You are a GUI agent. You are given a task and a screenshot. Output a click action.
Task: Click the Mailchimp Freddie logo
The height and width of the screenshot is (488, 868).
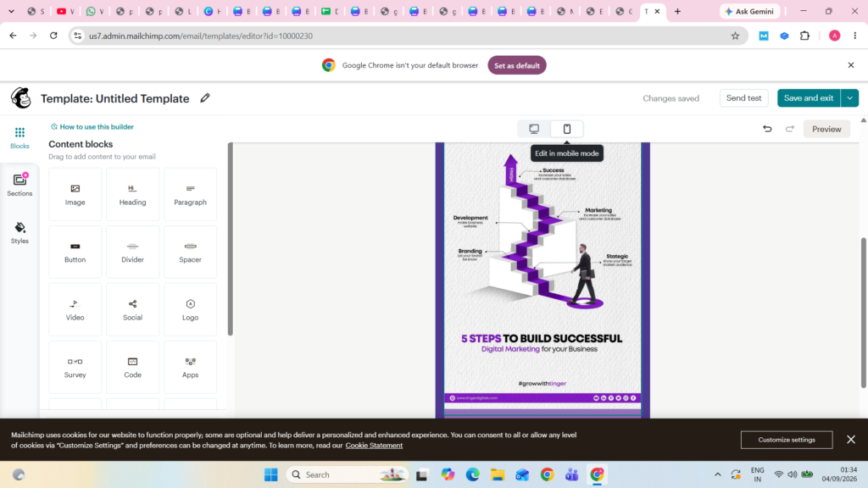click(x=21, y=98)
